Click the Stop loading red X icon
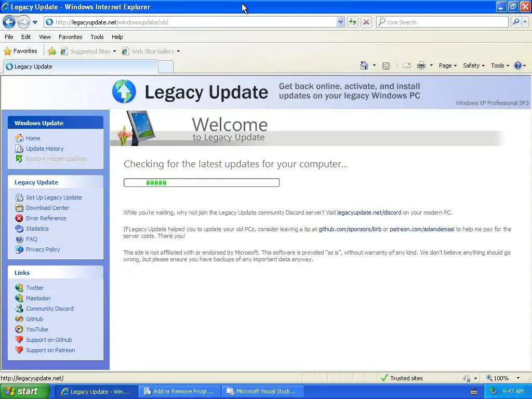This screenshot has width=532, height=399. pos(366,22)
